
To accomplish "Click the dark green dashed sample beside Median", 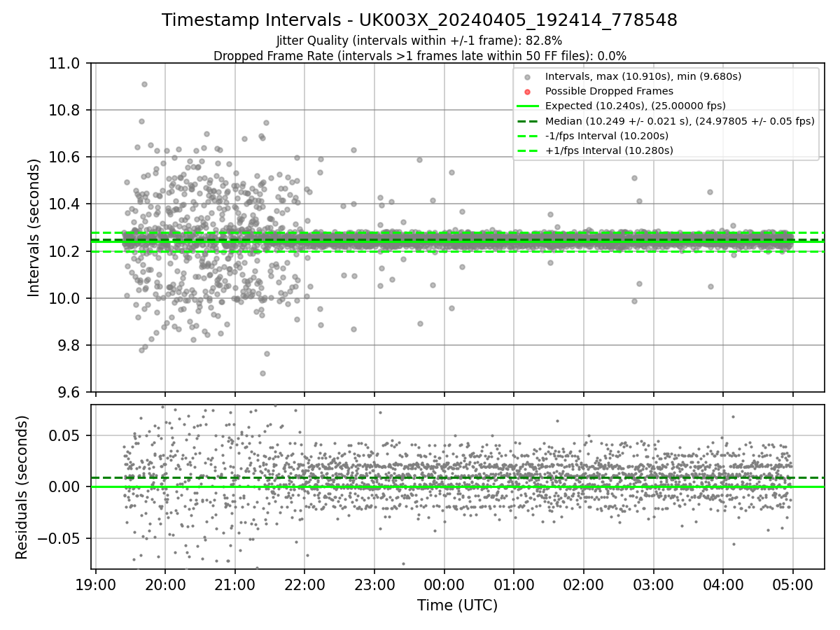I will [528, 121].
